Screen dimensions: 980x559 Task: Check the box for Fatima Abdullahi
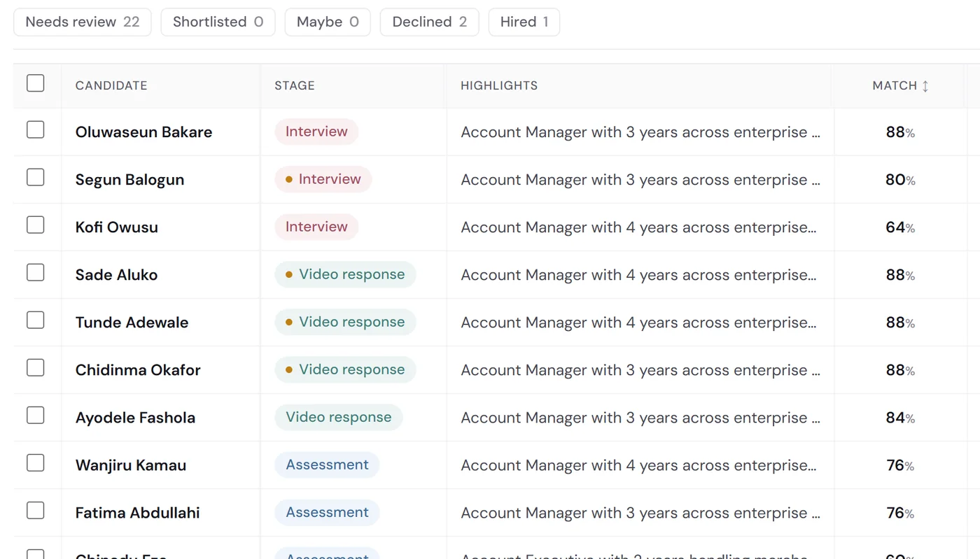tap(36, 511)
